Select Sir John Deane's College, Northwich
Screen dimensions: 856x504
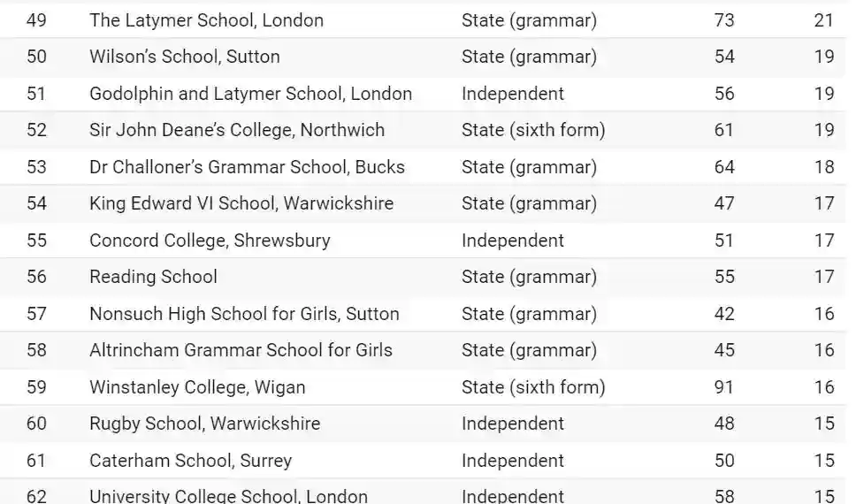237,130
